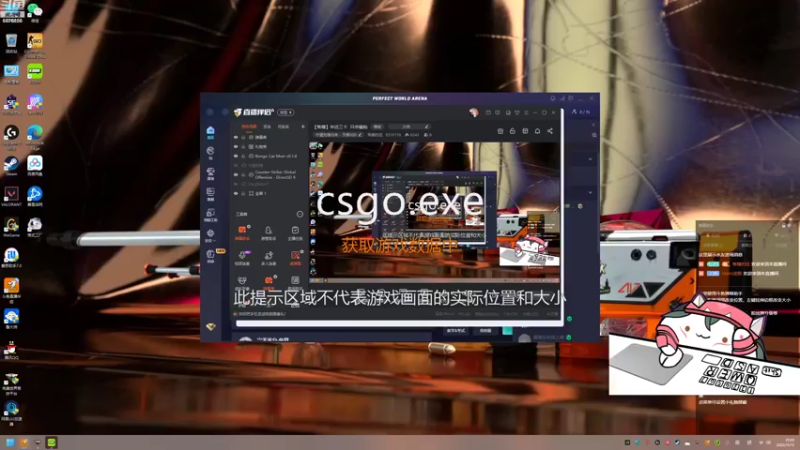Switch to the third scene tab
This screenshot has width=800, height=450.
tap(283, 127)
